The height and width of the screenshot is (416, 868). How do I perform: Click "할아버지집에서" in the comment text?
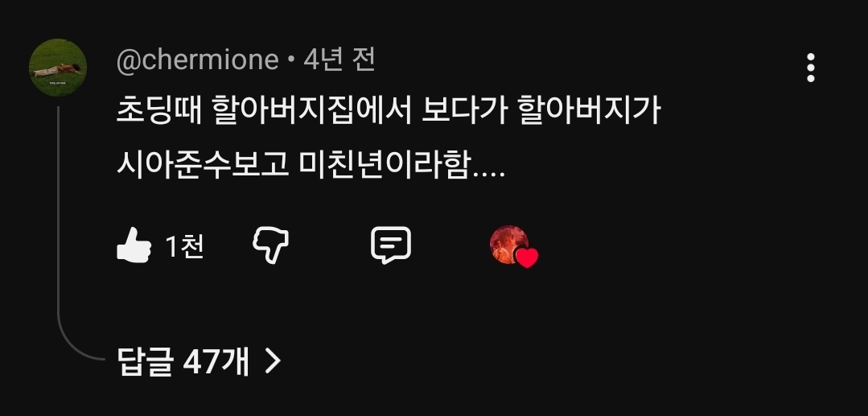tap(311, 111)
